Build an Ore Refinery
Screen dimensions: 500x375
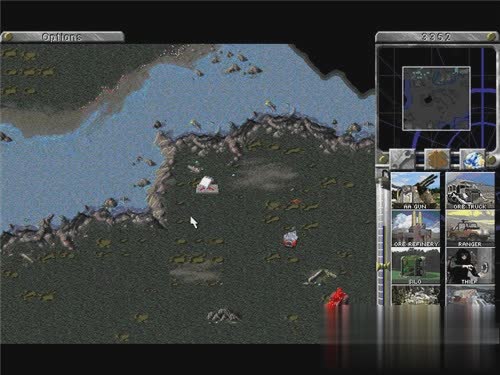415,228
